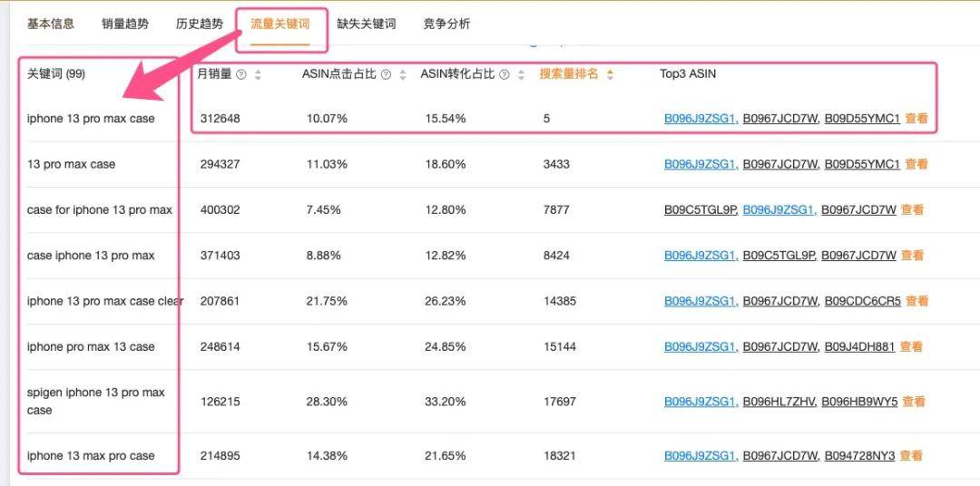Click help icon beside ASIN转化占比 header
The image size is (980, 486).
click(x=504, y=74)
